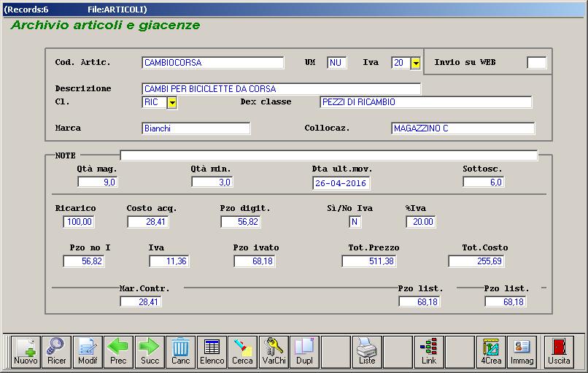The image size is (588, 373).
Task: Click the Pzo ivato field 68,18
Action: coord(255,261)
